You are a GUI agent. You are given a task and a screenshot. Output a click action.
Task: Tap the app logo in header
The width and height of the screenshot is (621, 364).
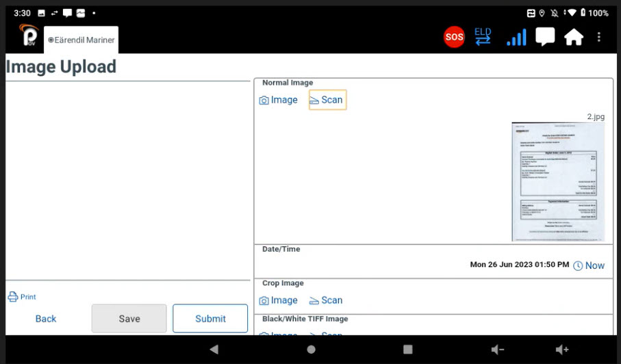coord(29,35)
